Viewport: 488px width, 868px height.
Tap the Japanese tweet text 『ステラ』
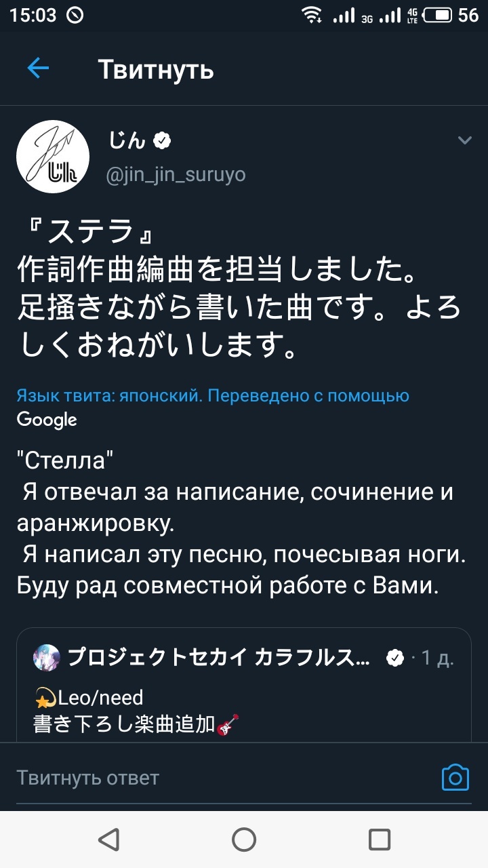pos(88,235)
